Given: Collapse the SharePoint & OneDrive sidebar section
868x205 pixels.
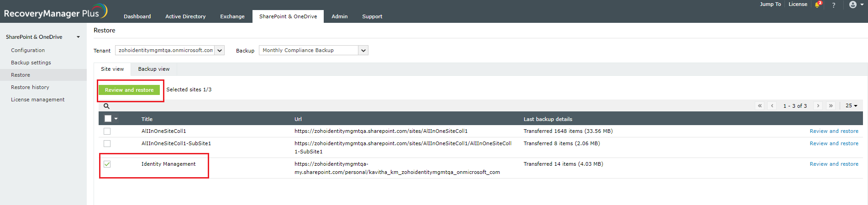Looking at the screenshot, I should pos(78,37).
